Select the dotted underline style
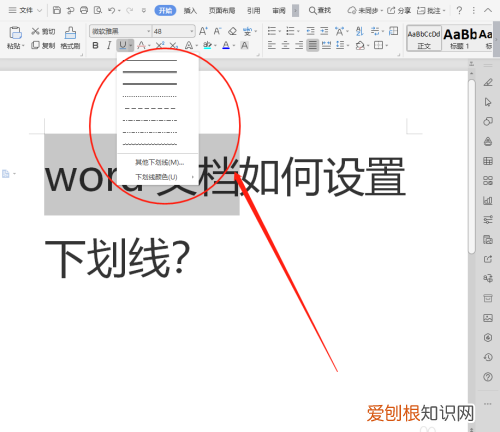 [150, 96]
